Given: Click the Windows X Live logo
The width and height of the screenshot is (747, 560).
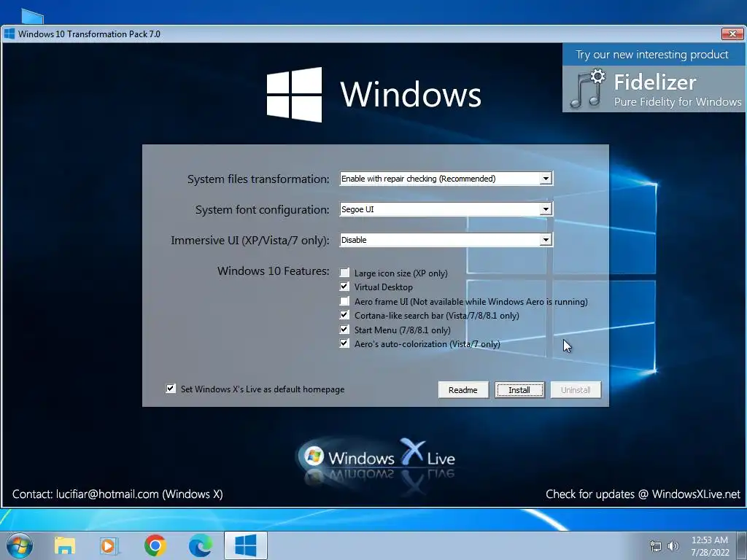Looking at the screenshot, I should click(376, 458).
